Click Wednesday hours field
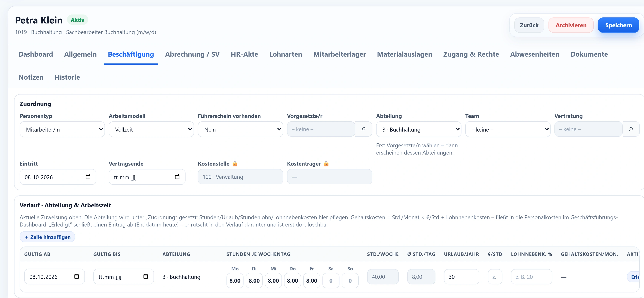644x298 pixels. [x=273, y=281]
